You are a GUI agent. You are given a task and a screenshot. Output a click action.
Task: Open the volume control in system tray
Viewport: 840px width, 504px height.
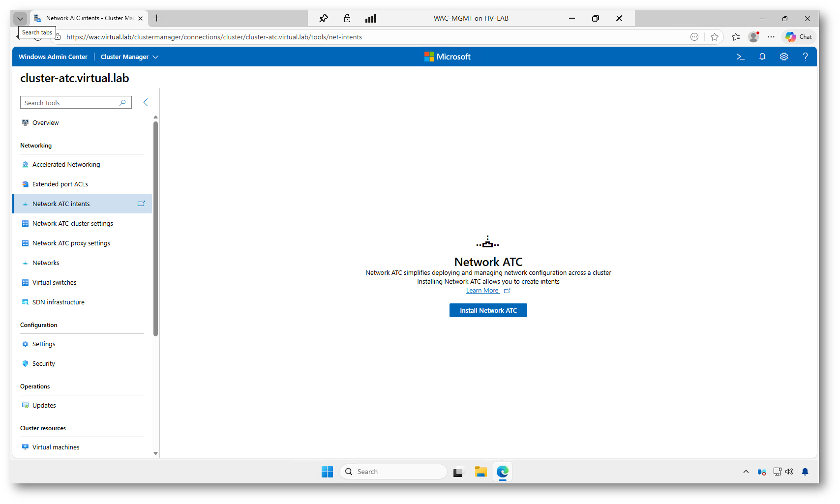click(789, 472)
